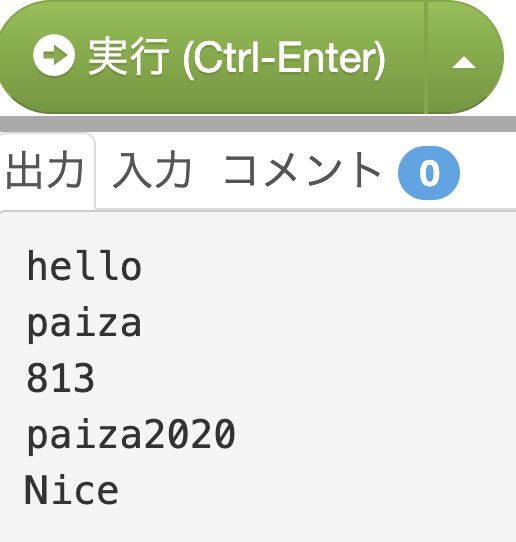Click the Ctrl-Enter shortcut label

tap(283, 58)
